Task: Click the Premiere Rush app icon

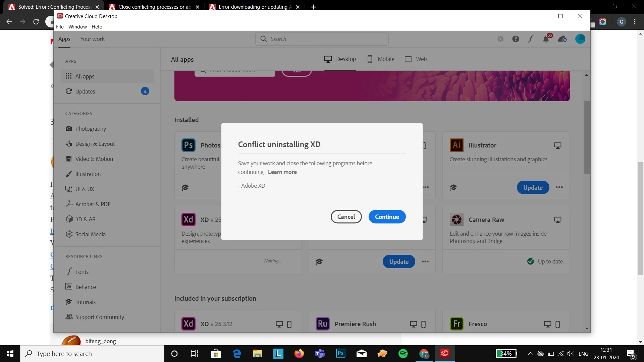Action: coord(322,324)
